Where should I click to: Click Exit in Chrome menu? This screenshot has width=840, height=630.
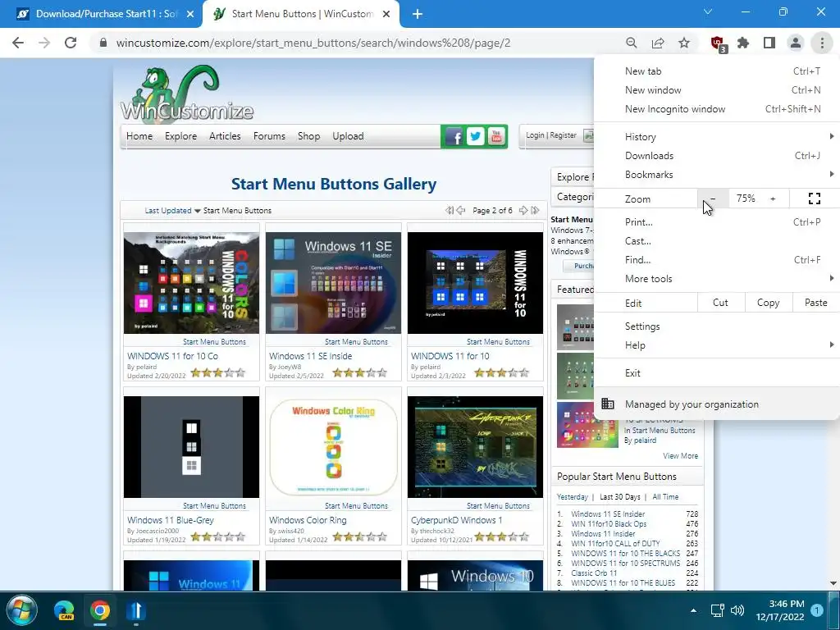point(718,373)
